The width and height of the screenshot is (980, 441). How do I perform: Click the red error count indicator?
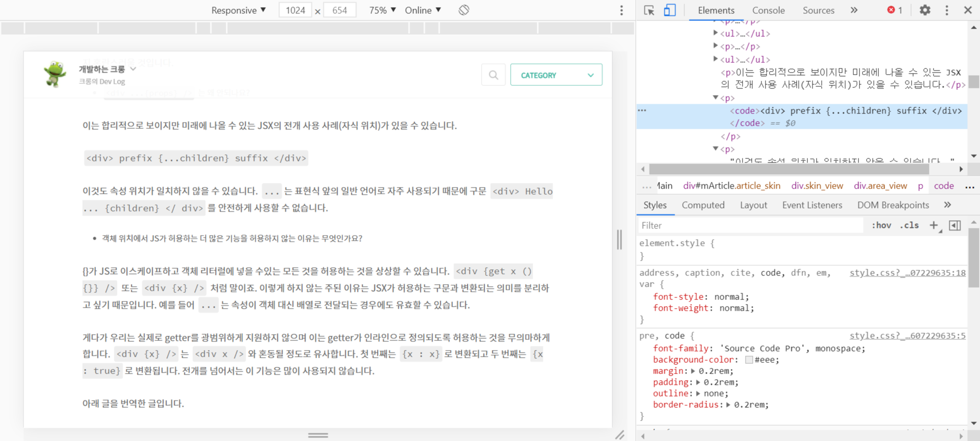click(x=895, y=10)
